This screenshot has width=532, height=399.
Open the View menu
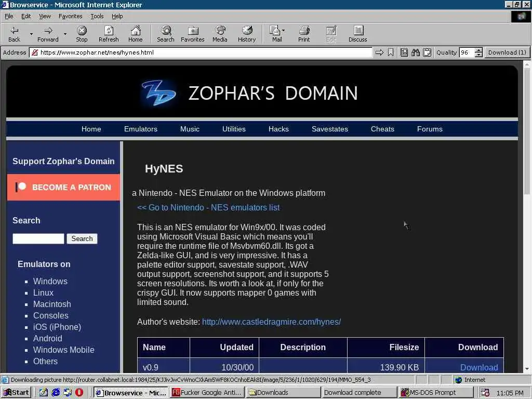[x=45, y=16]
